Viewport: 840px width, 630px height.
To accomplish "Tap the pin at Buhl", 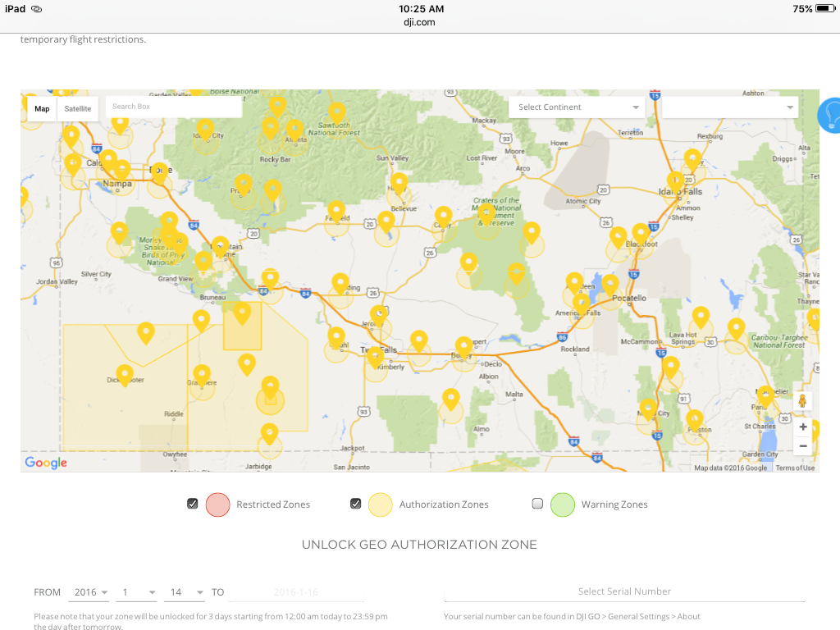I will coord(336,337).
